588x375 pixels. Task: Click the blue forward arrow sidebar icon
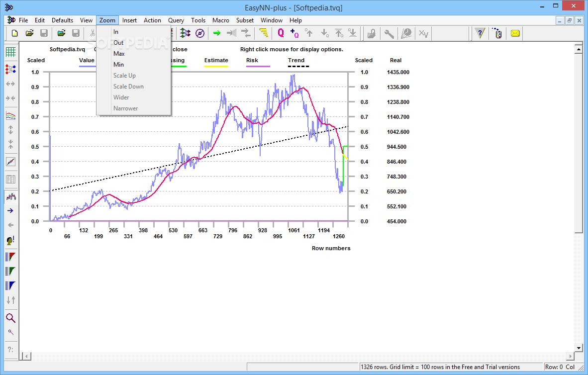click(10, 211)
